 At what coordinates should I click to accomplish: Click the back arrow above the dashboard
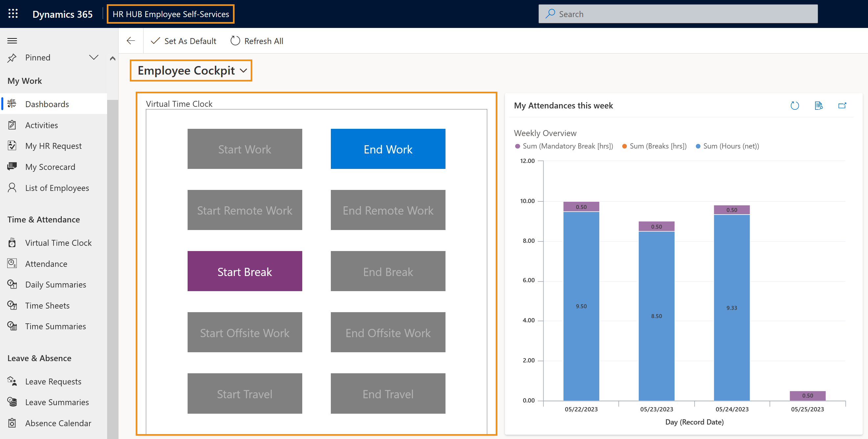tap(131, 40)
